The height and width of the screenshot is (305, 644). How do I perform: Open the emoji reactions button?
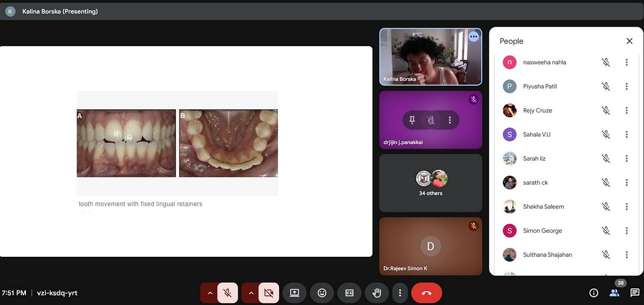pyautogui.click(x=322, y=293)
